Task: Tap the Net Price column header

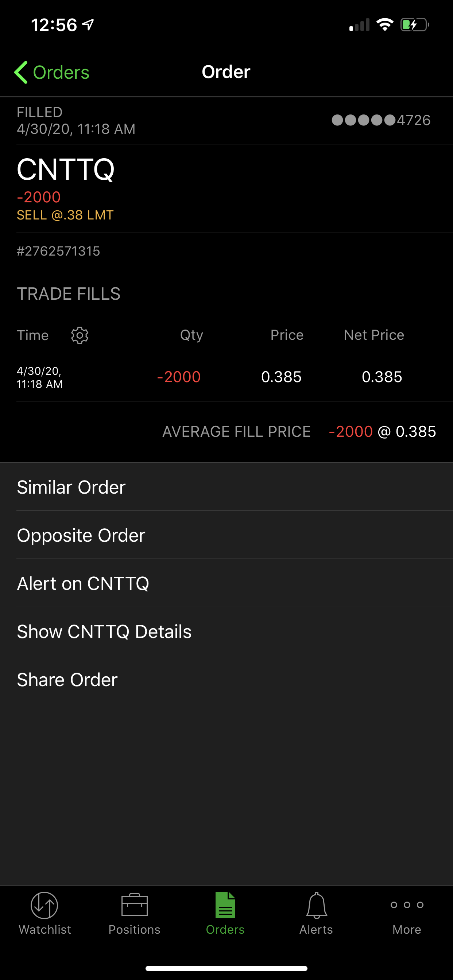Action: [374, 335]
